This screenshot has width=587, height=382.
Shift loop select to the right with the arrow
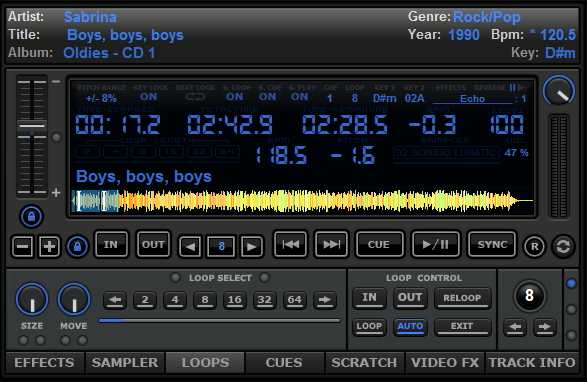[x=325, y=300]
